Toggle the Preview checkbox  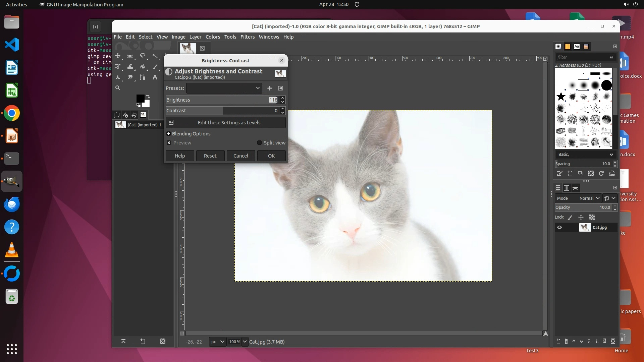[x=169, y=143]
